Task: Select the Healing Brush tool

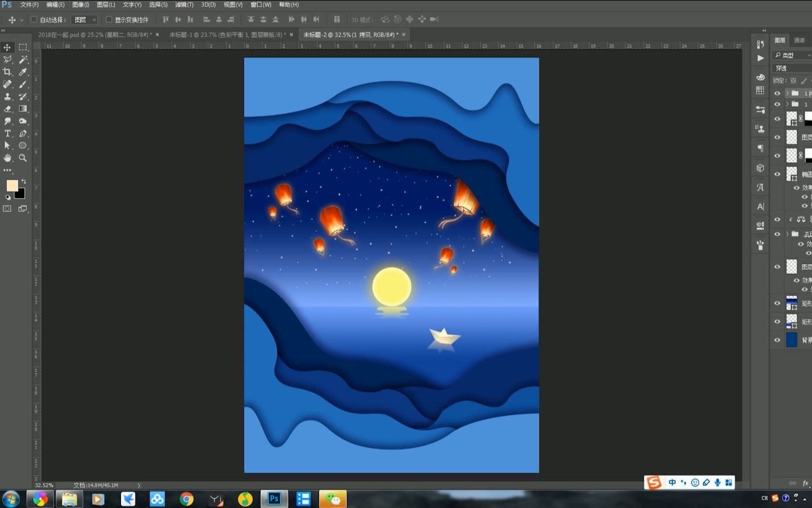Action: (x=7, y=84)
